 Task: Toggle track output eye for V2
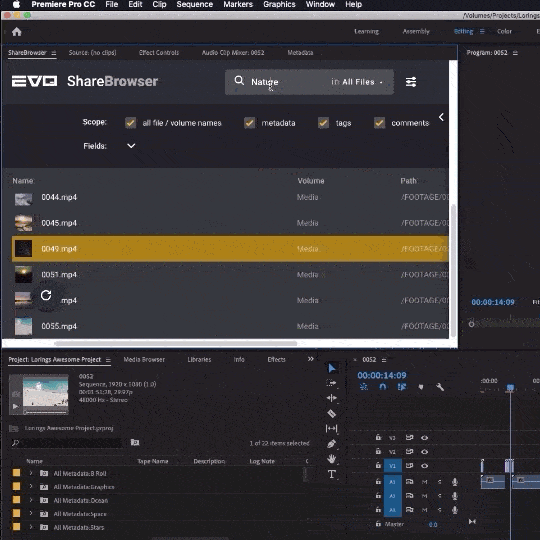[x=424, y=452]
